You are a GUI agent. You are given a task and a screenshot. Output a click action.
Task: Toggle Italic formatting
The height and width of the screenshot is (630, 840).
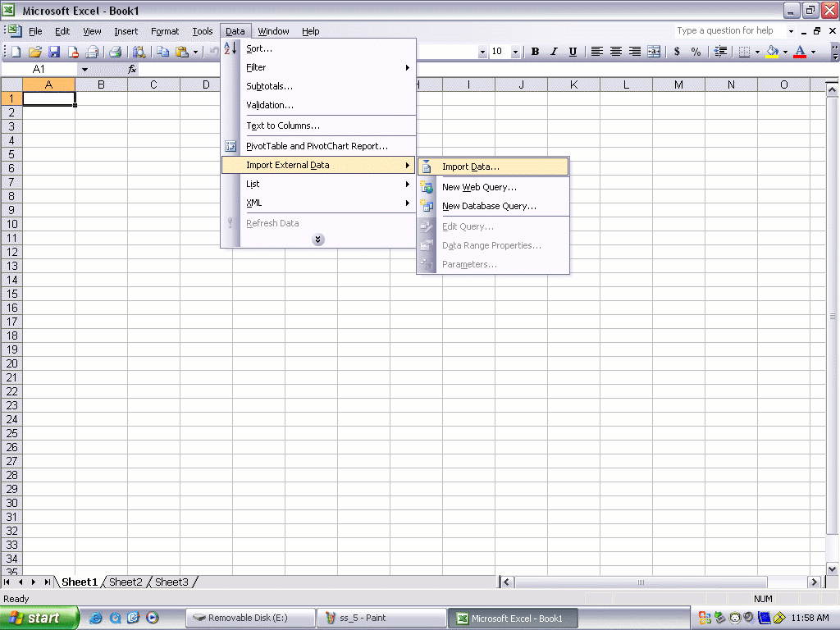(554, 52)
